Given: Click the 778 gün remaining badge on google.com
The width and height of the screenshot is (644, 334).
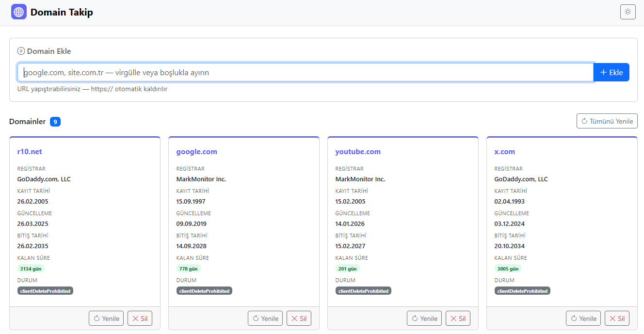Looking at the screenshot, I should point(189,269).
